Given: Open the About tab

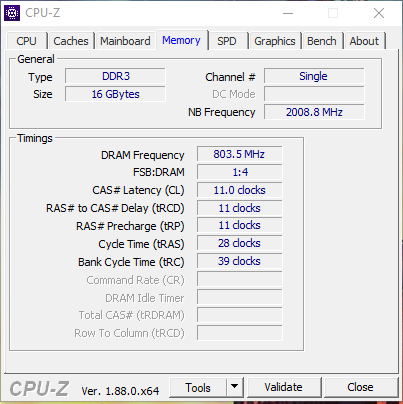Looking at the screenshot, I should [364, 41].
